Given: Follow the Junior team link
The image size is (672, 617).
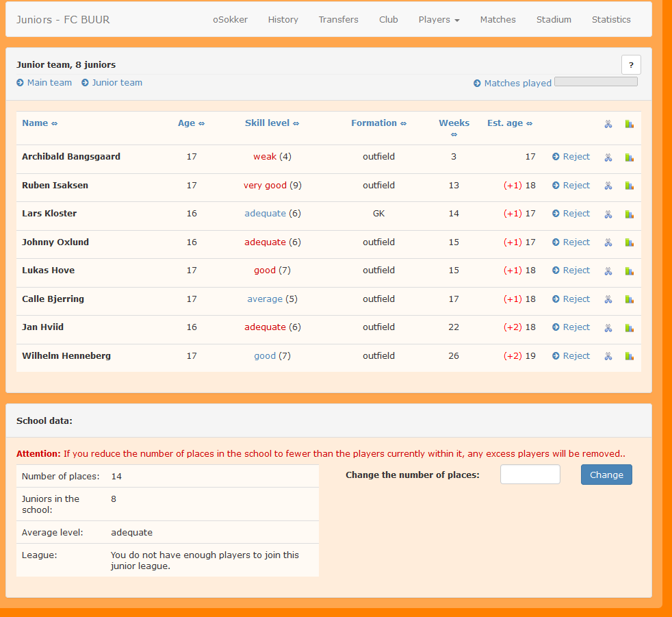Looking at the screenshot, I should [x=112, y=83].
